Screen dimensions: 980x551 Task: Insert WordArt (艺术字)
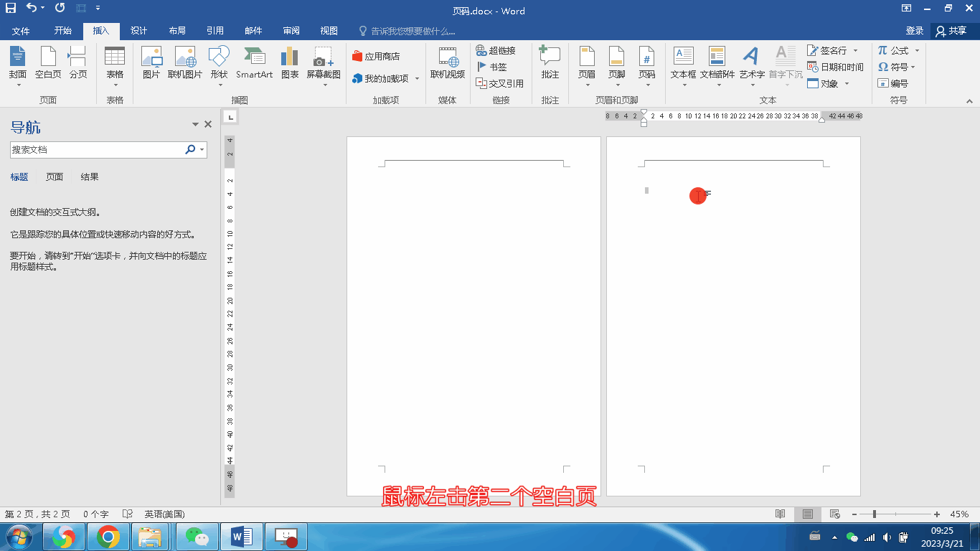(751, 66)
